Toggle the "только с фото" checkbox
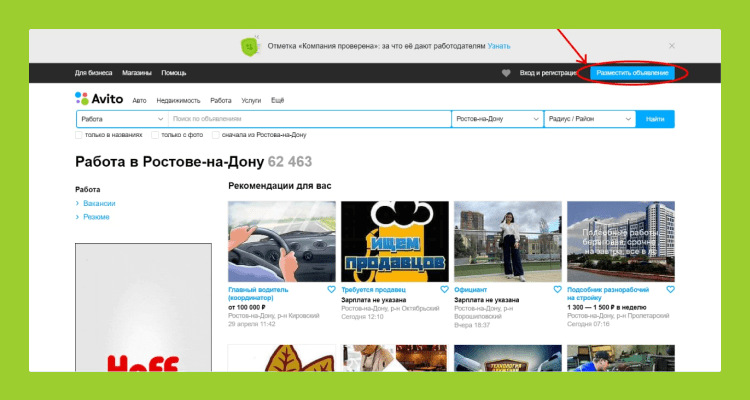This screenshot has width=750, height=400. coord(156,134)
